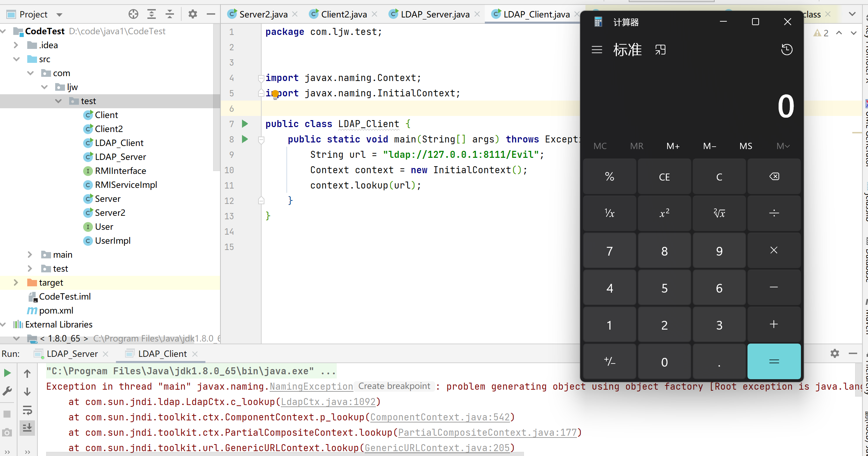Click Create breakpoint hint
868x456 pixels.
[x=394, y=386]
